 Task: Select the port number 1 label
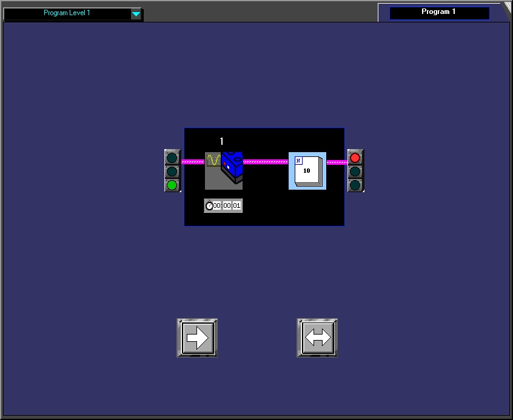[x=221, y=141]
